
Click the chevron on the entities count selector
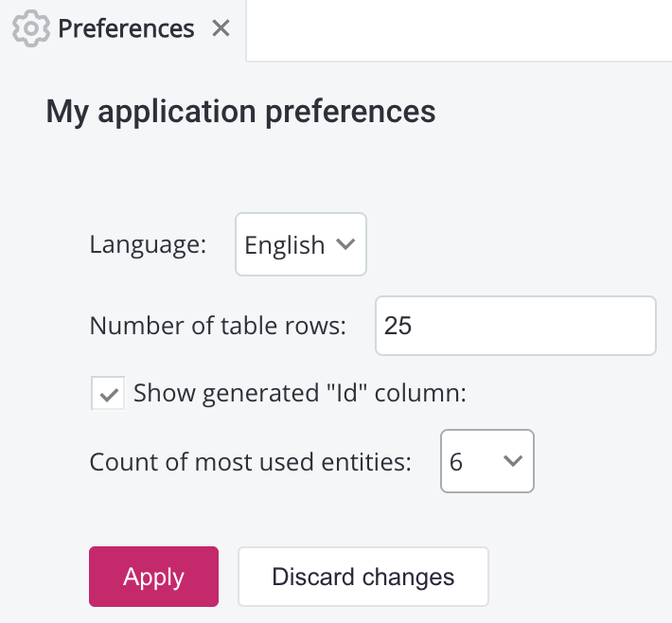click(x=513, y=461)
